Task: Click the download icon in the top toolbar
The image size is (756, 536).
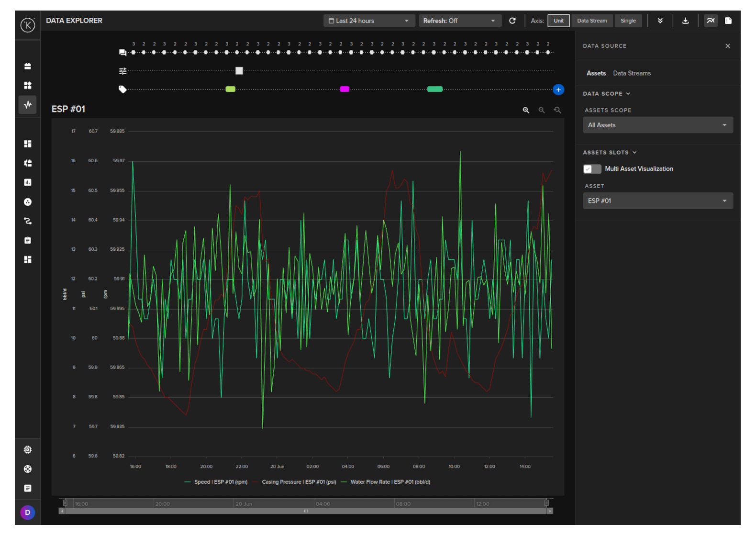Action: click(x=685, y=21)
